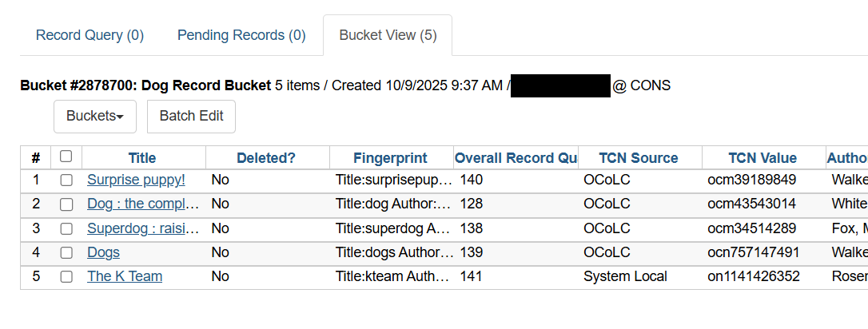This screenshot has height=329, width=868.
Task: Click the Fingerprint column header
Action: pos(390,158)
